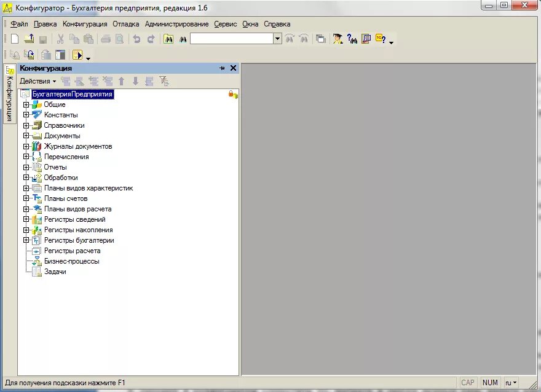Click the move down arrow in Configuration panel
This screenshot has height=392, width=541.
coord(136,81)
